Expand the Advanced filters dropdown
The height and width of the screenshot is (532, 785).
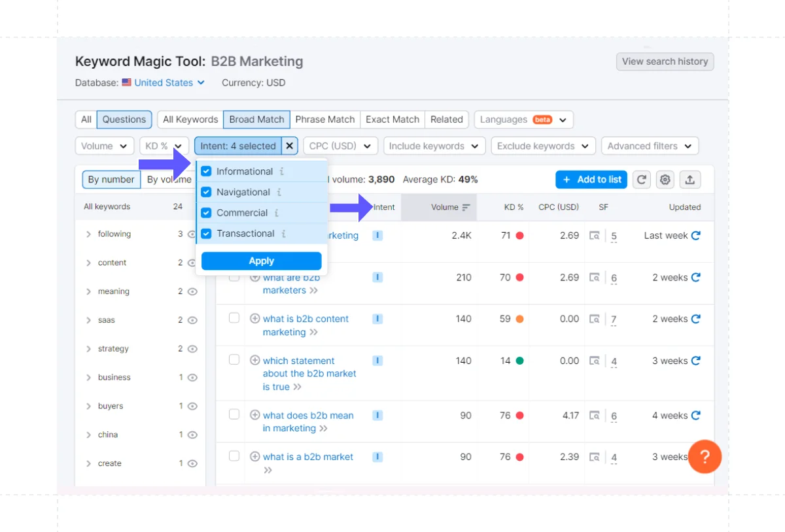point(650,146)
